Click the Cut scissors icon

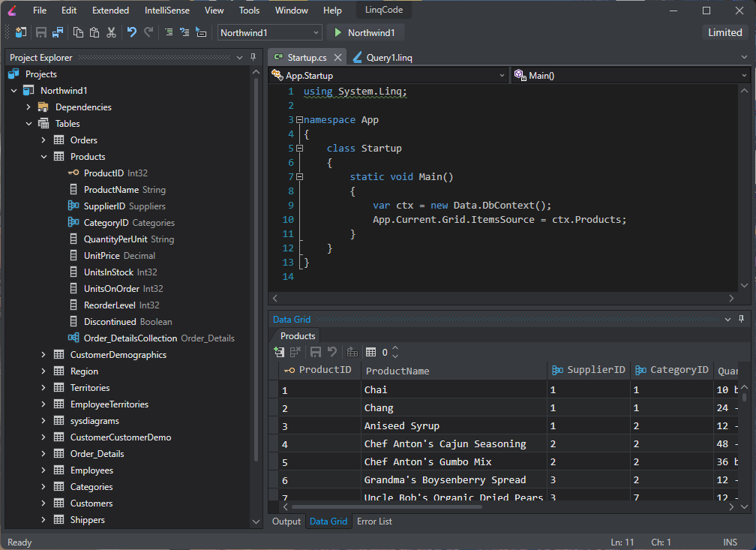pyautogui.click(x=111, y=32)
